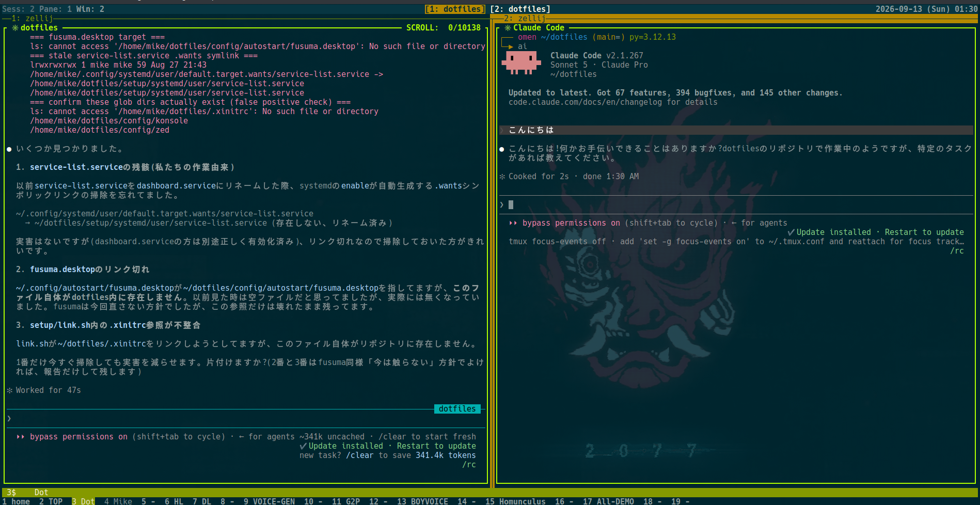This screenshot has width=980, height=505.
Task: Select tmux window '7 DL'
Action: tap(202, 501)
